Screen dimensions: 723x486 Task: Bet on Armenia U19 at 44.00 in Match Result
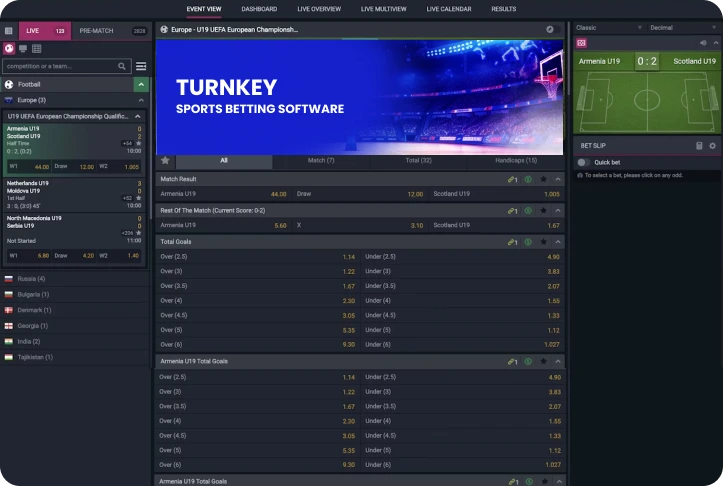[223, 194]
